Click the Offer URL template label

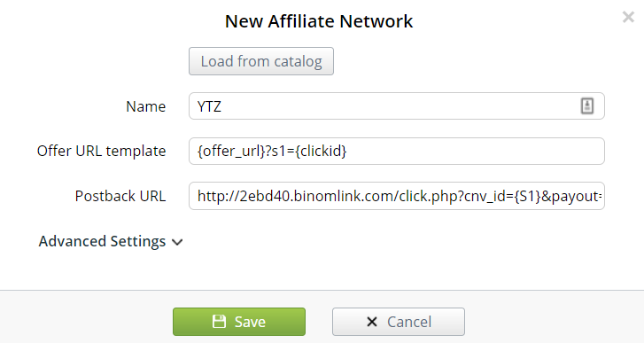(x=102, y=152)
